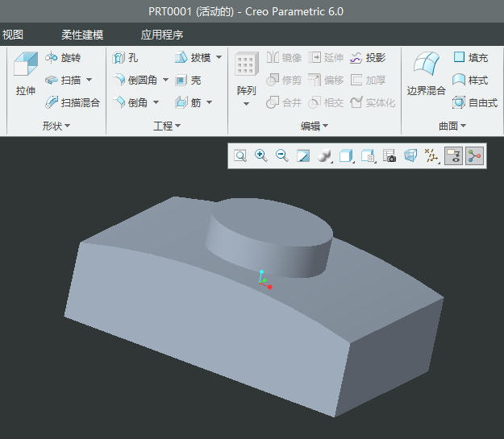Viewport: 504px width, 439px height.
Task: Select the Fill (填充) surface tool
Action: point(471,58)
